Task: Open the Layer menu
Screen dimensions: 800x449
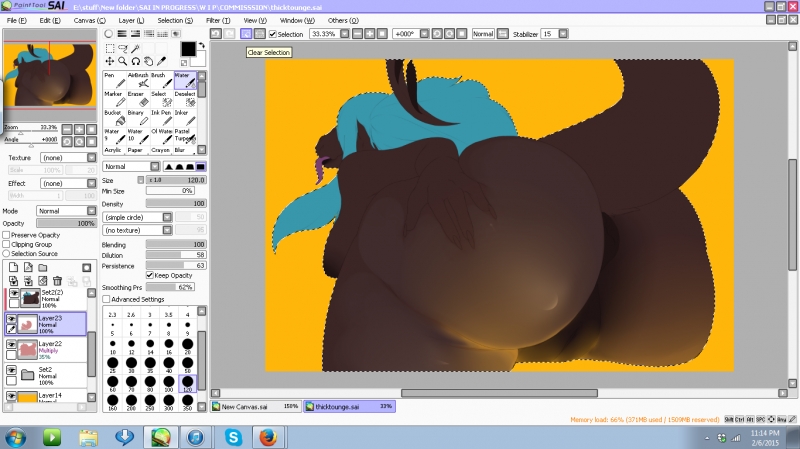Action: (131, 20)
